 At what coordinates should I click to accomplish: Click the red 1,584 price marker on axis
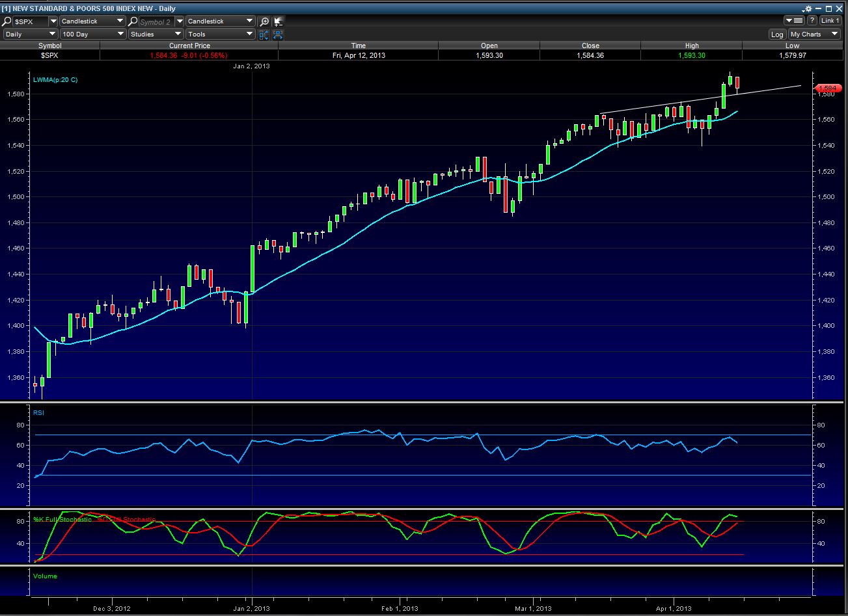827,88
